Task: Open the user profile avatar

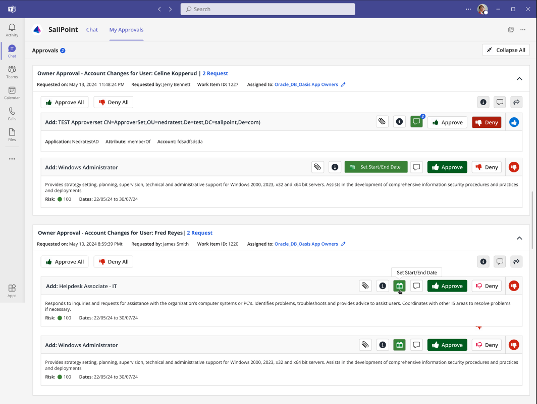Action: pyautogui.click(x=482, y=9)
